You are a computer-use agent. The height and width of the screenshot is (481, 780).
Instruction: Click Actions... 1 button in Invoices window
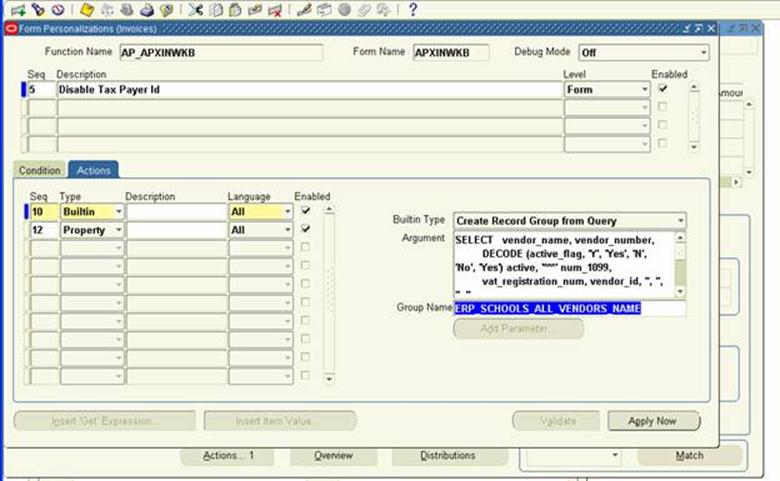[x=227, y=456]
